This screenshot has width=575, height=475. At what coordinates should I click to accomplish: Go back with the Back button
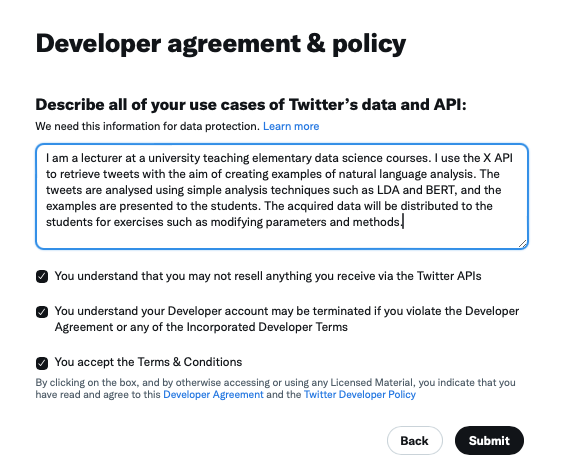[x=414, y=441]
